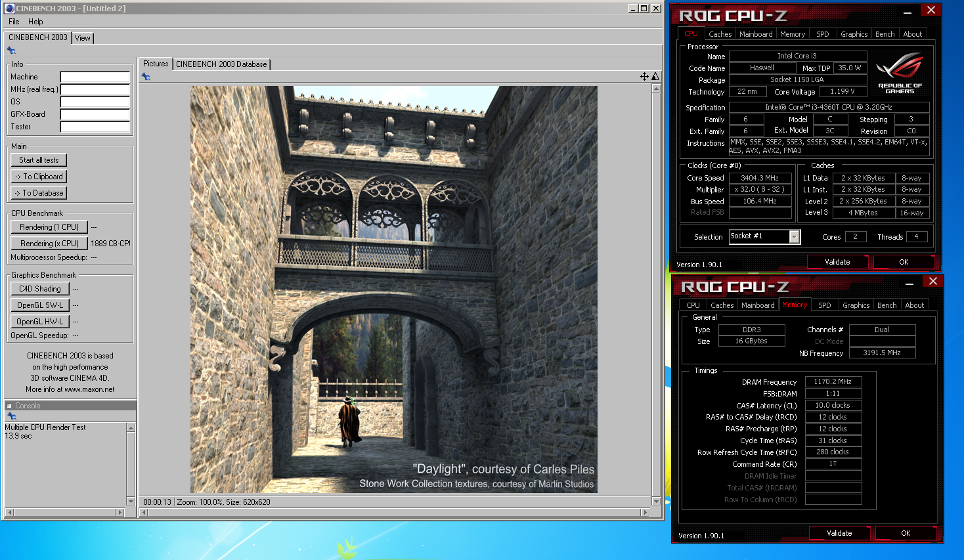Open Bench tab in lower CPU-Z window
Image resolution: width=964 pixels, height=560 pixels.
pyautogui.click(x=887, y=305)
